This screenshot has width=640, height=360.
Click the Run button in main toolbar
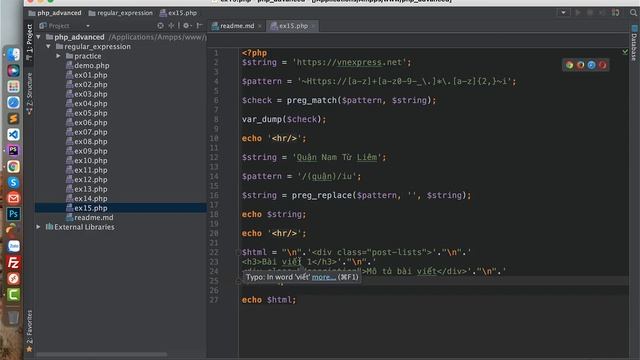[x=578, y=13]
